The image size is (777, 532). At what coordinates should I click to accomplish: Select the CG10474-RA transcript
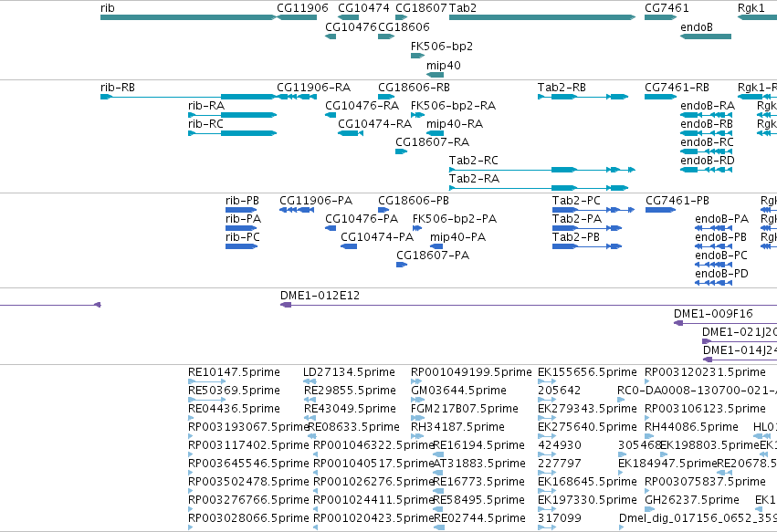click(x=351, y=132)
